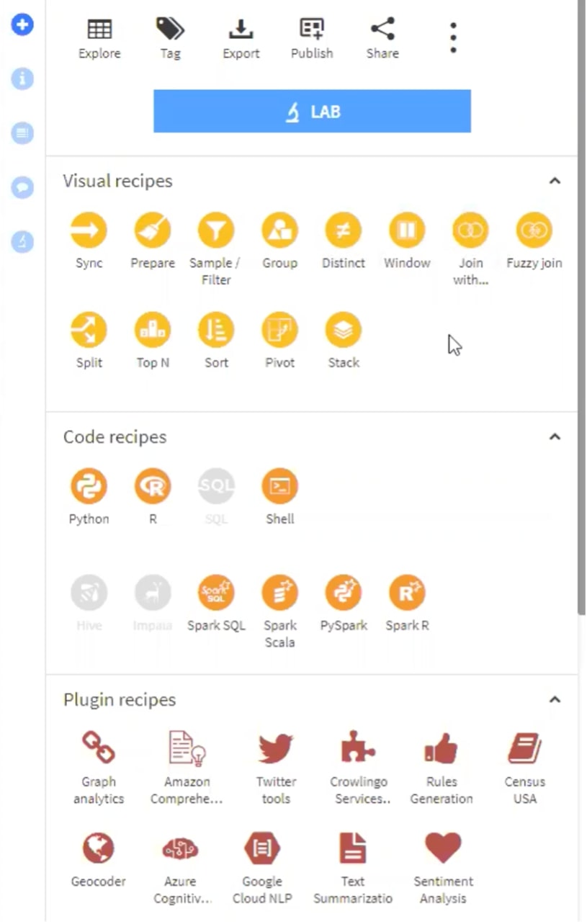Collapse the Plugin recipes section

(x=555, y=699)
